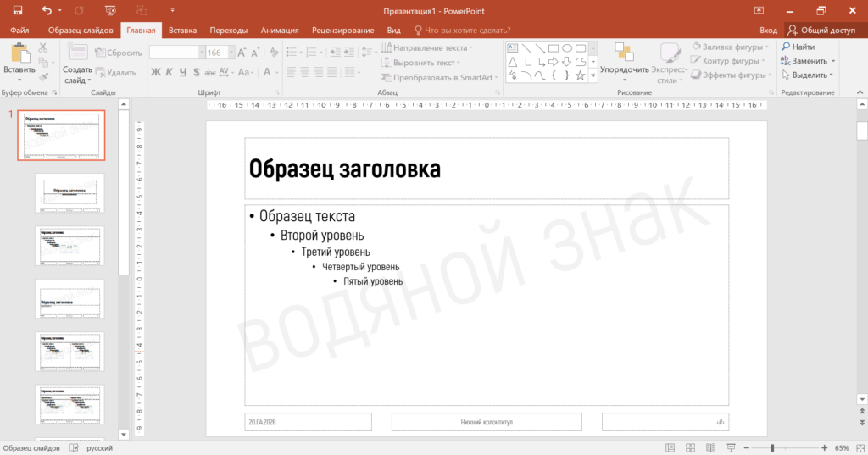Click the Найти button
This screenshot has width=868, height=455.
798,47
